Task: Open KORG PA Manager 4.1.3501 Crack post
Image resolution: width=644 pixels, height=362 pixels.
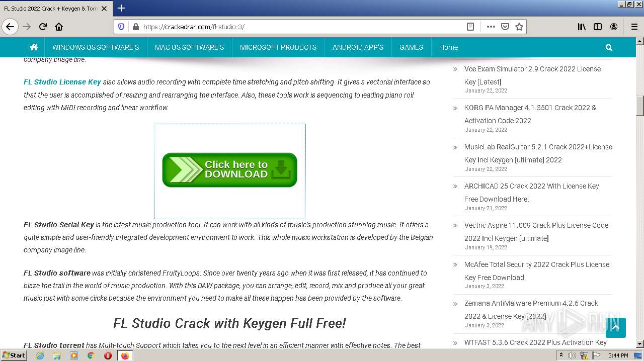Action: pyautogui.click(x=530, y=114)
